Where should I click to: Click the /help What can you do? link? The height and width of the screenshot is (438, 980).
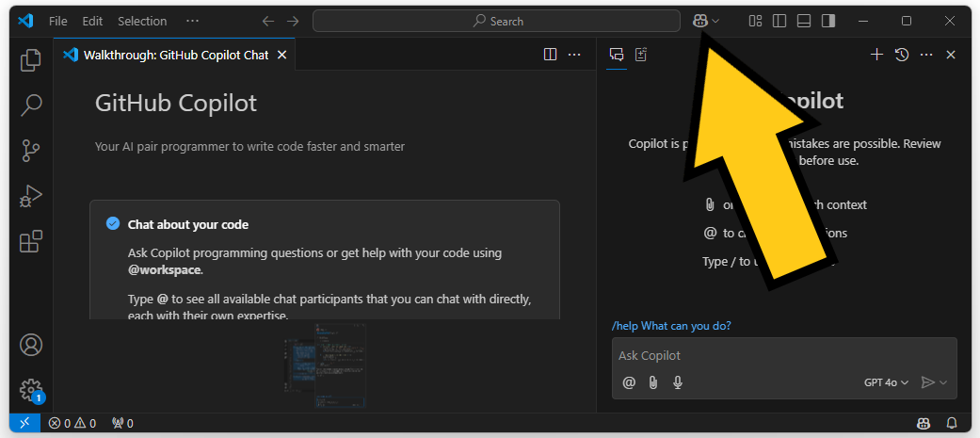coord(671,326)
